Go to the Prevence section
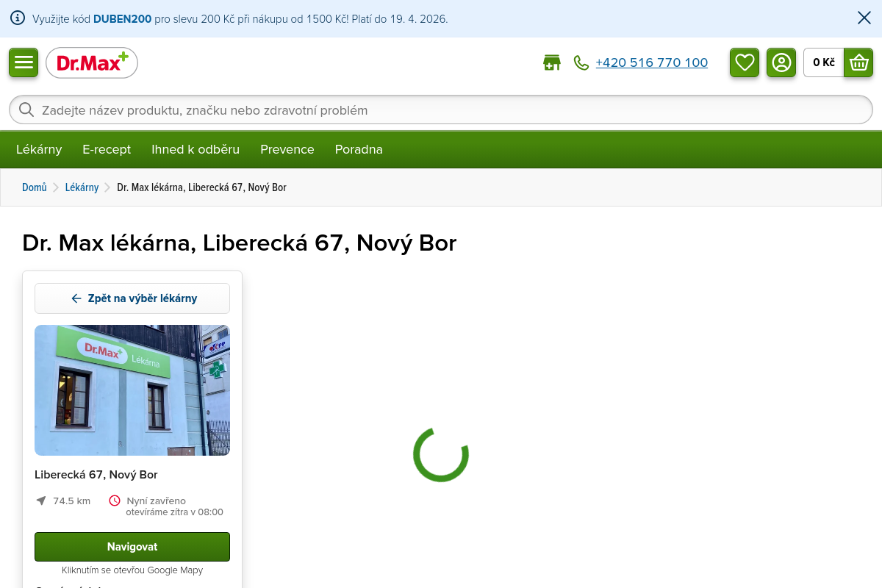Image resolution: width=882 pixels, height=588 pixels. coord(287,149)
